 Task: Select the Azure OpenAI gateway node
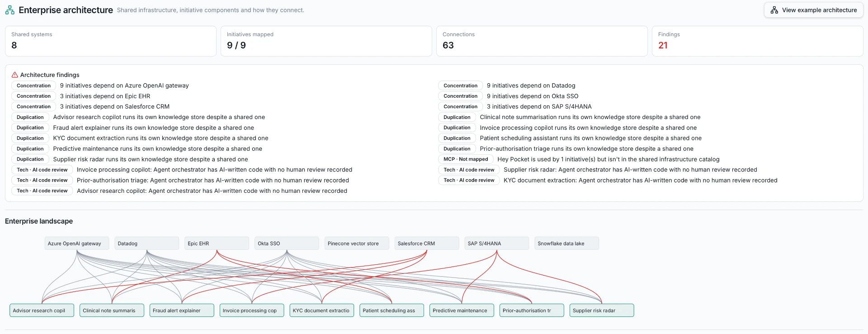tap(77, 243)
